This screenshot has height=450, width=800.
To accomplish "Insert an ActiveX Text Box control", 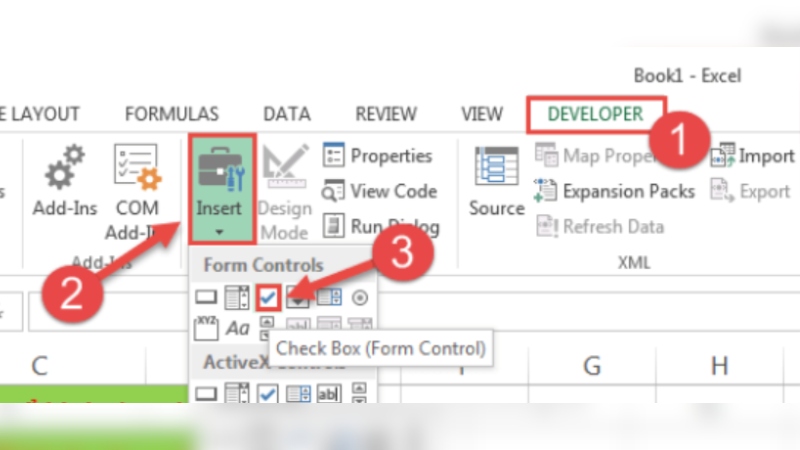I will pos(329,393).
